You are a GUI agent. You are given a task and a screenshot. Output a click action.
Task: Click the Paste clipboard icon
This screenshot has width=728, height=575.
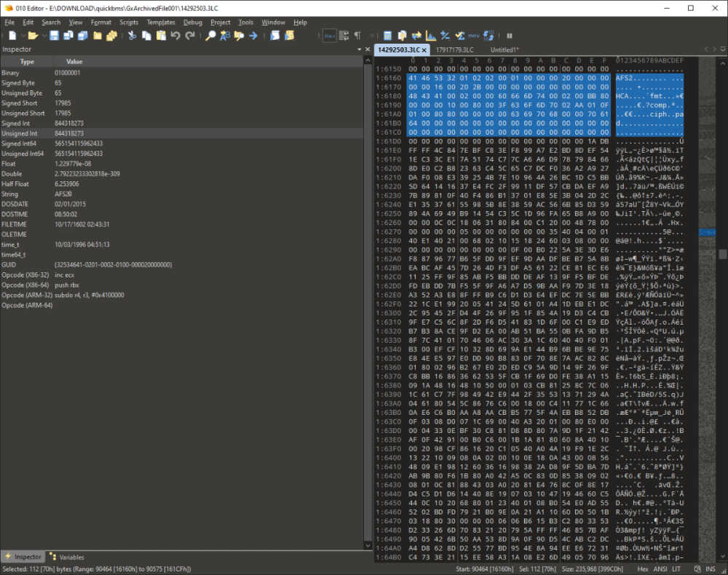[x=160, y=35]
